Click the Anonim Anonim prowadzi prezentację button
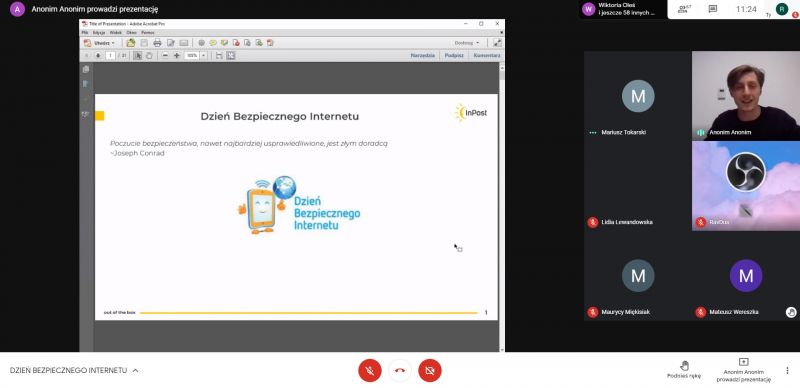The height and width of the screenshot is (388, 800). [743, 370]
